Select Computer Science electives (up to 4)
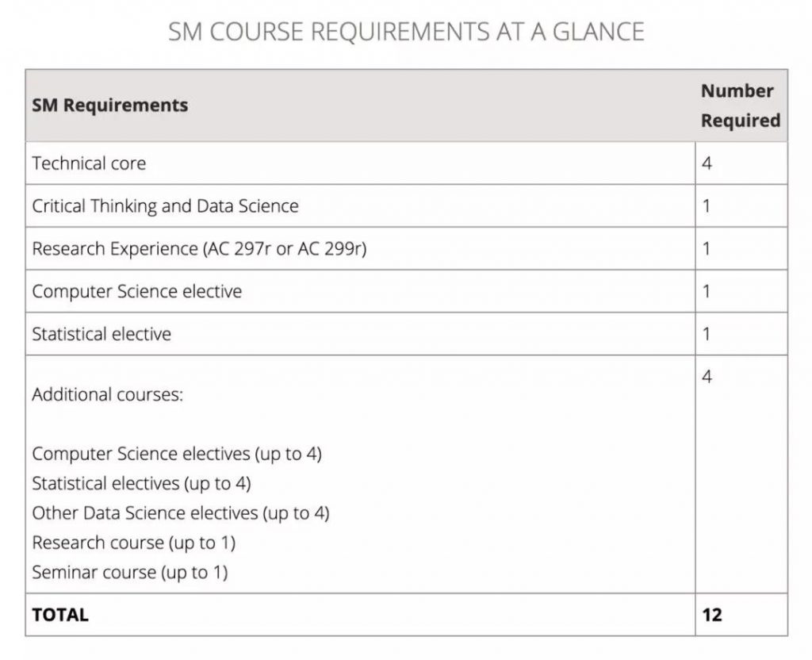 (x=177, y=454)
